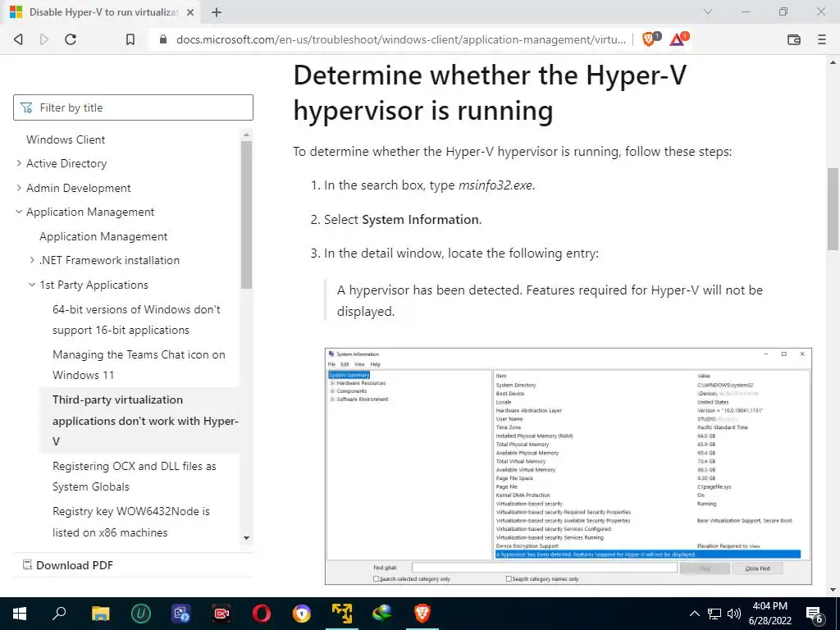Open Windows Client in the sidebar
840x630 pixels.
point(66,139)
